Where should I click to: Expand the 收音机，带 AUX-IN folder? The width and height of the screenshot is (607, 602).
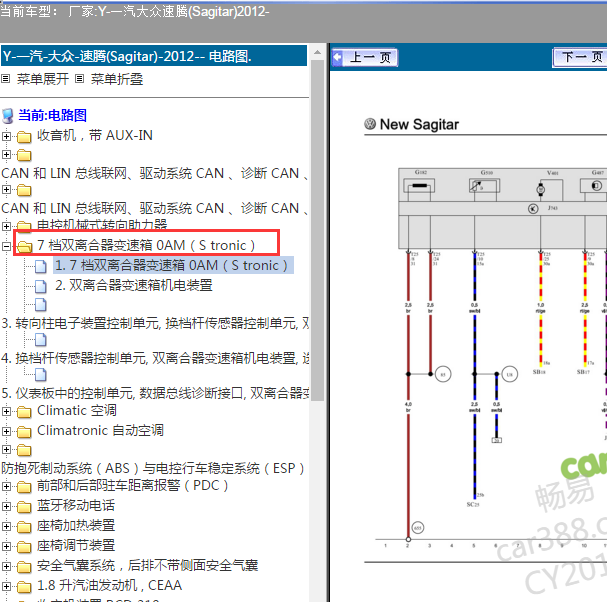tap(6, 136)
